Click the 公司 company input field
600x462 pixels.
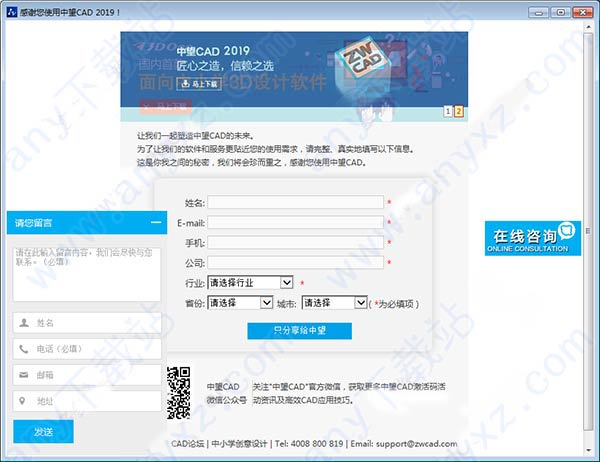click(295, 263)
